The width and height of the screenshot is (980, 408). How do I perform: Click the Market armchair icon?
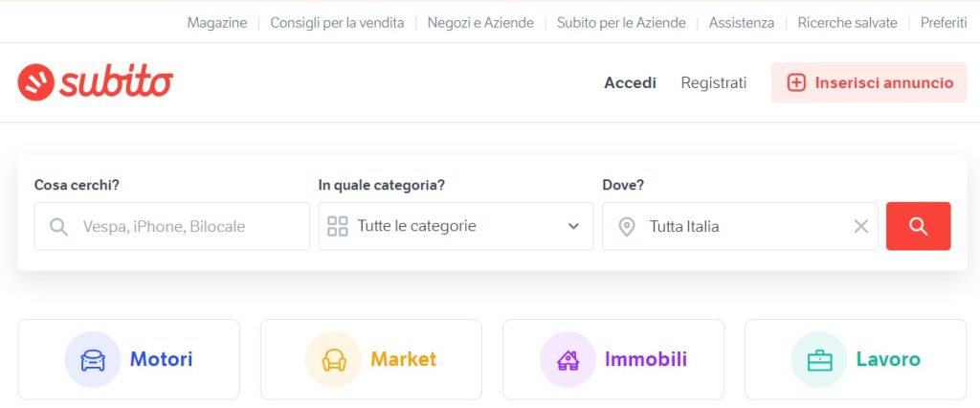point(334,360)
